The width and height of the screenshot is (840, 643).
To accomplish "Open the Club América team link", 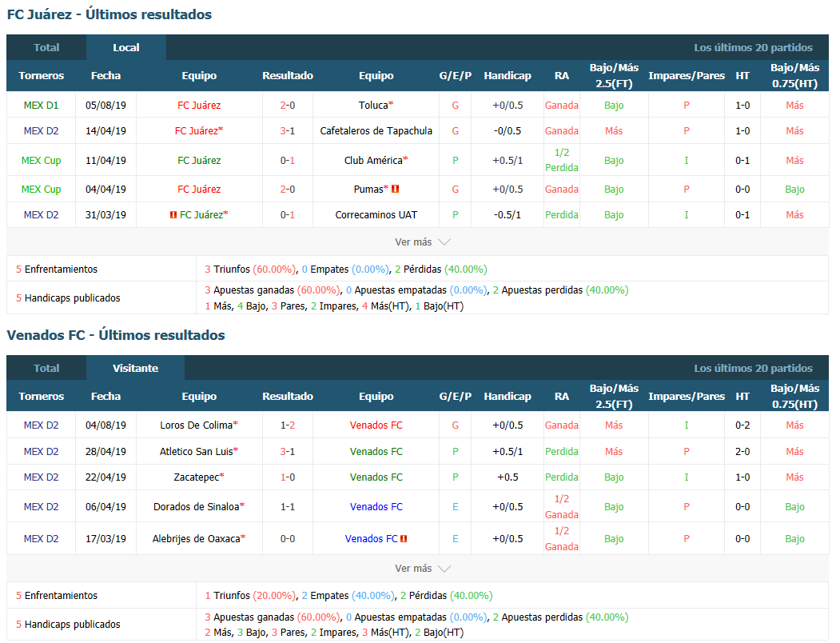I will [x=373, y=160].
